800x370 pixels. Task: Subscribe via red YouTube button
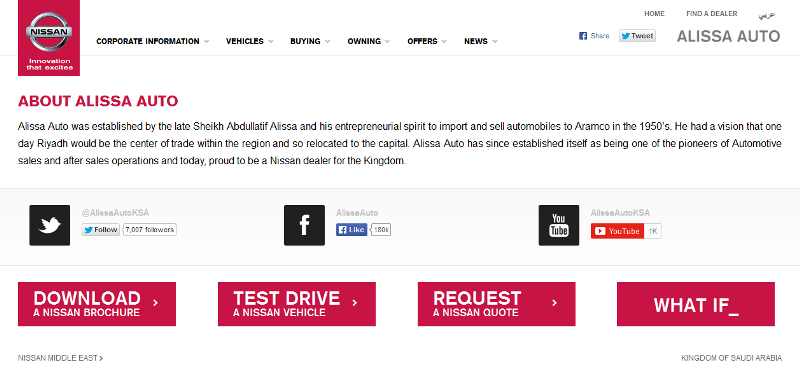coord(617,231)
